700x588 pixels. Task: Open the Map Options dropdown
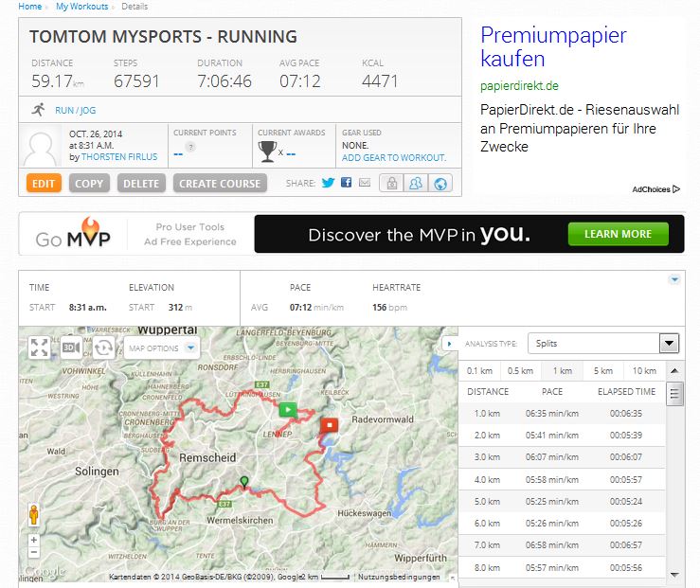(164, 347)
